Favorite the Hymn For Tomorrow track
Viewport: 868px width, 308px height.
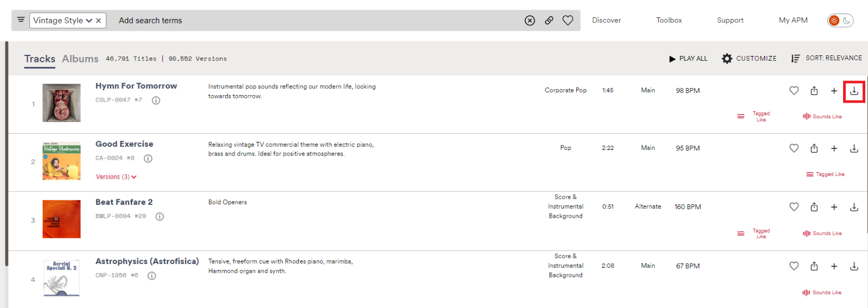coord(794,91)
